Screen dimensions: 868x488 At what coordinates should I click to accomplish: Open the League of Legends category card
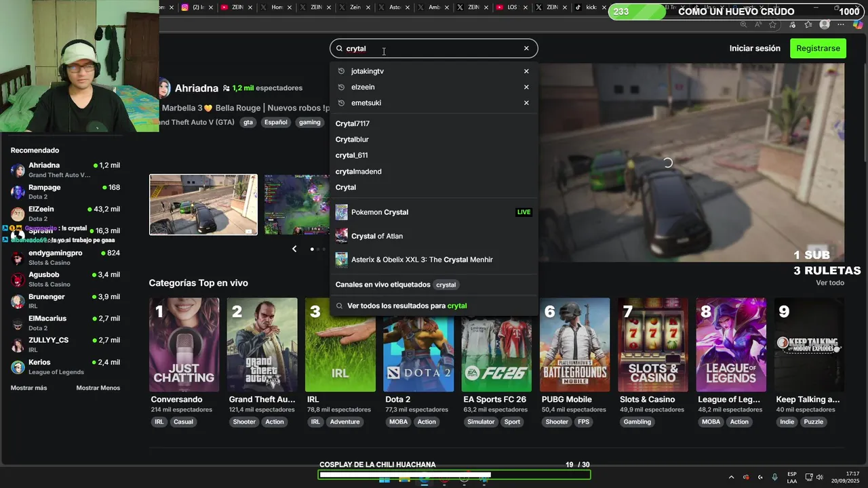(731, 345)
